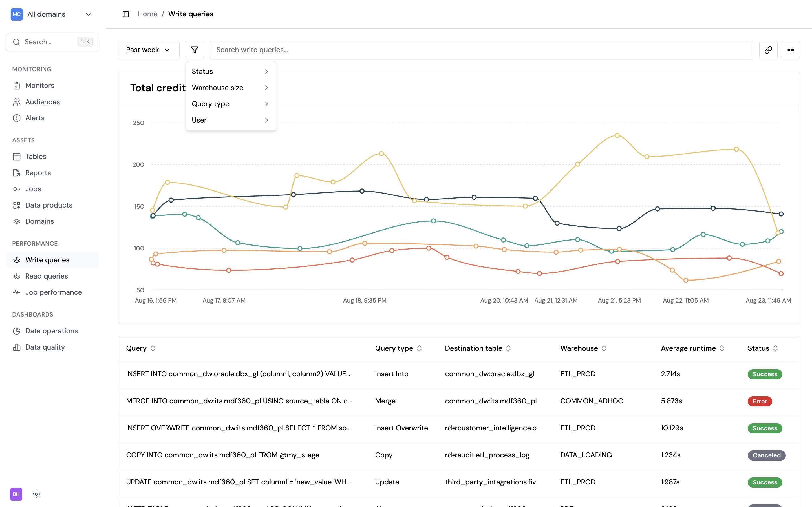Expand the Warehouse size filter submenu
Image resolution: width=812 pixels, height=507 pixels.
[231, 88]
